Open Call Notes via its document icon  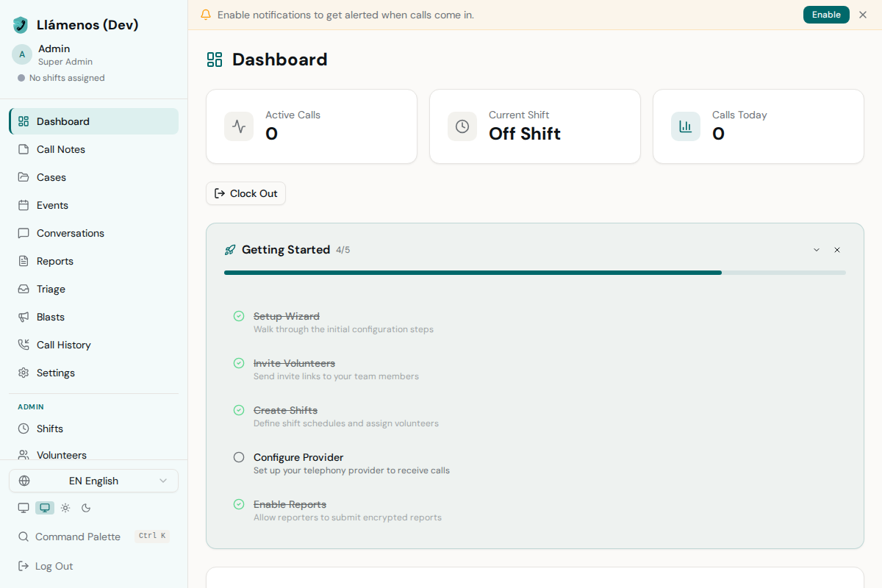(24, 149)
